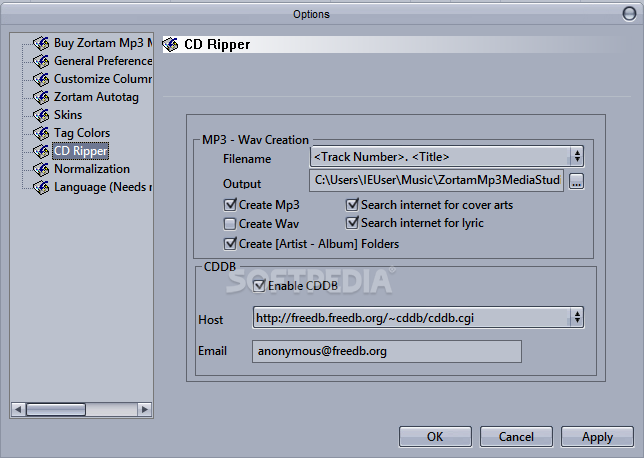Select Customize Columns in the tree
This screenshot has width=644, height=458.
(x=103, y=79)
